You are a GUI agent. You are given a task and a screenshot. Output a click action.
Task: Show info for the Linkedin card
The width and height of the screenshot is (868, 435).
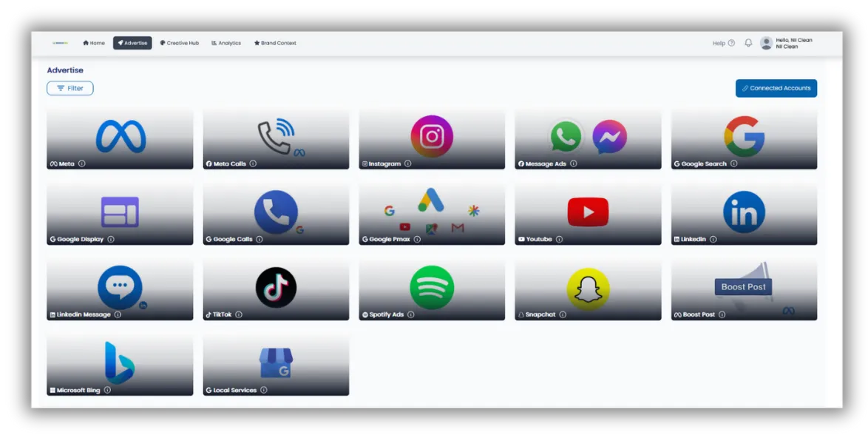tap(713, 240)
